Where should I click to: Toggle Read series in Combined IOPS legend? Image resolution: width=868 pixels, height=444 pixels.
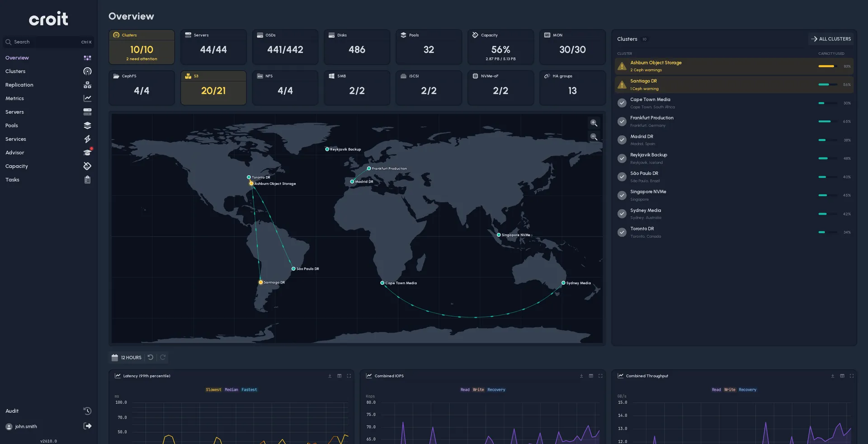(465, 390)
